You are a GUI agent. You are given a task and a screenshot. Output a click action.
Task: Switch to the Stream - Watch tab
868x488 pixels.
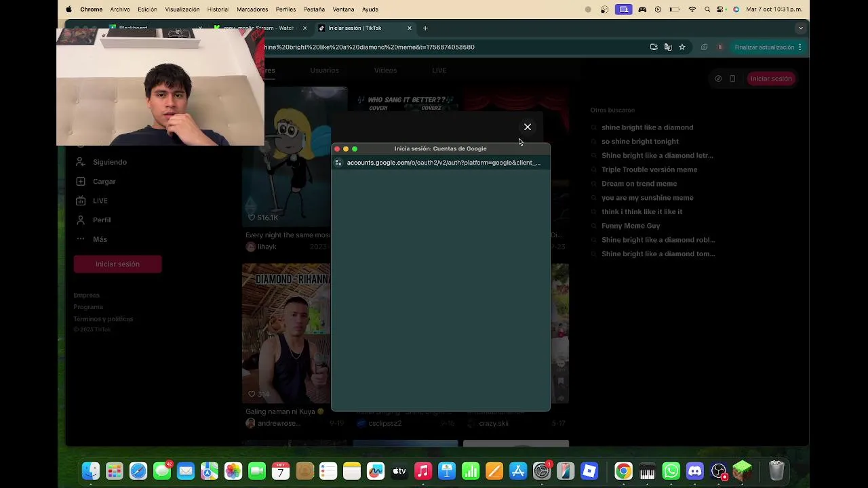(261, 28)
